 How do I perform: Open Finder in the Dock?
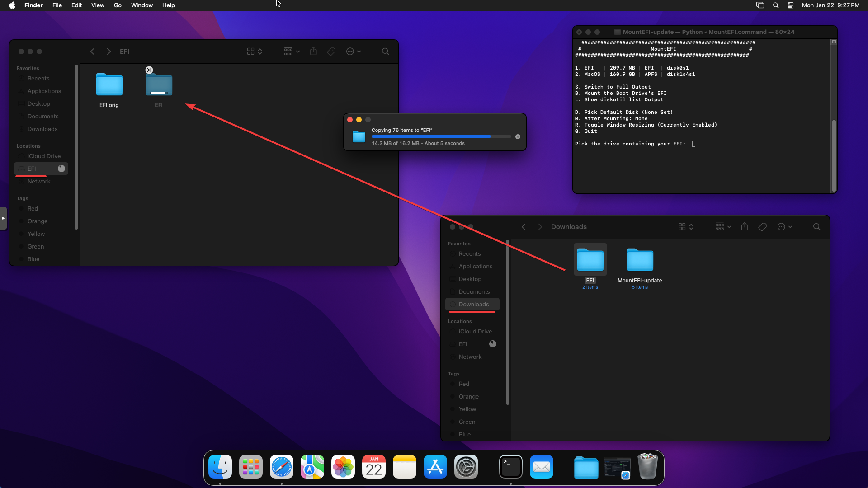(x=220, y=467)
